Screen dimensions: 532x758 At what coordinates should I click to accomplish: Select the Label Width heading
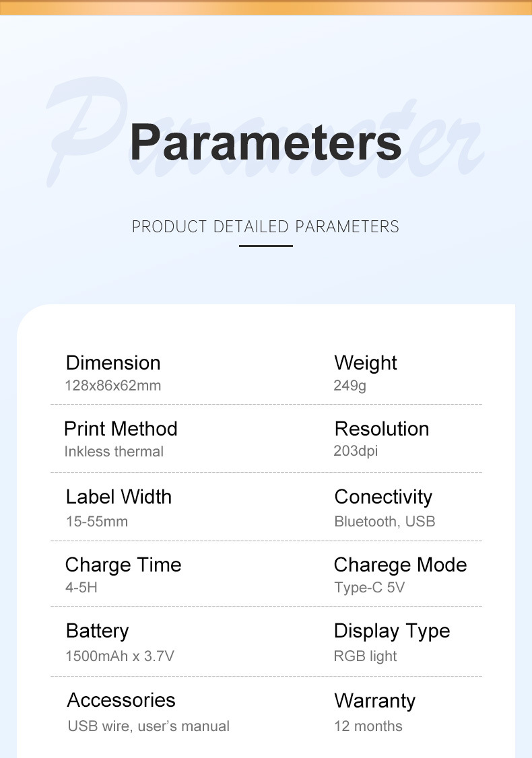tap(119, 497)
